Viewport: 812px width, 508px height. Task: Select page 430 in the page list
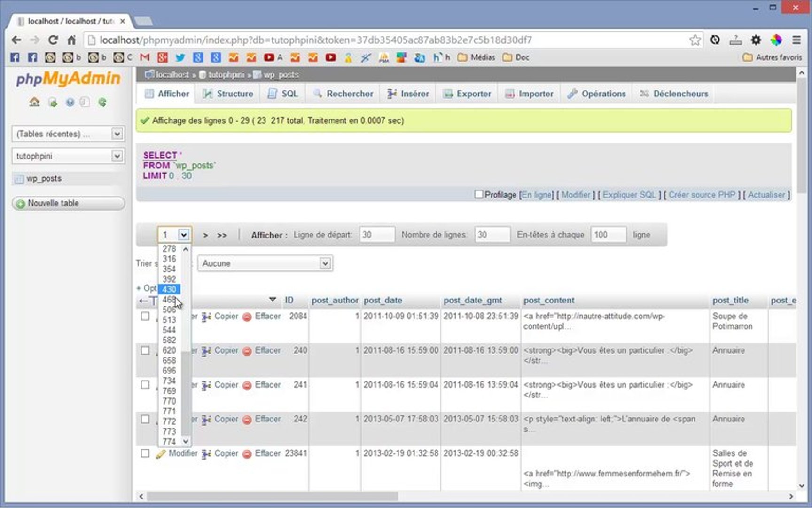click(x=169, y=289)
